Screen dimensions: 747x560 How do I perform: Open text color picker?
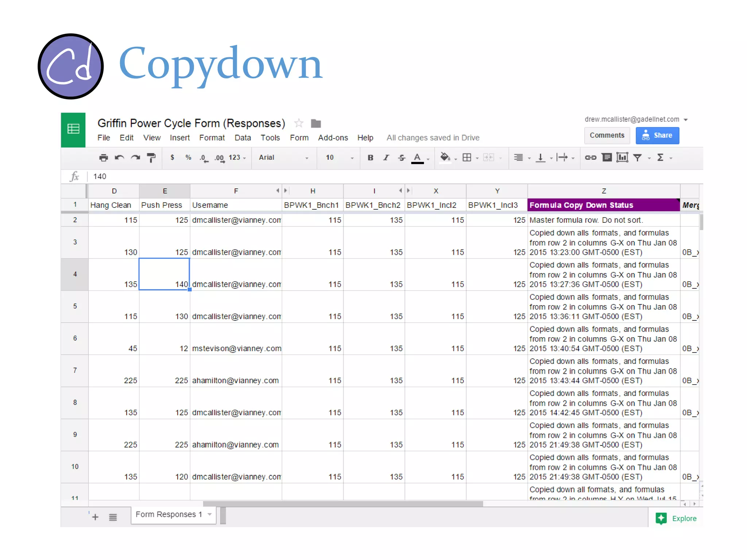tap(417, 158)
